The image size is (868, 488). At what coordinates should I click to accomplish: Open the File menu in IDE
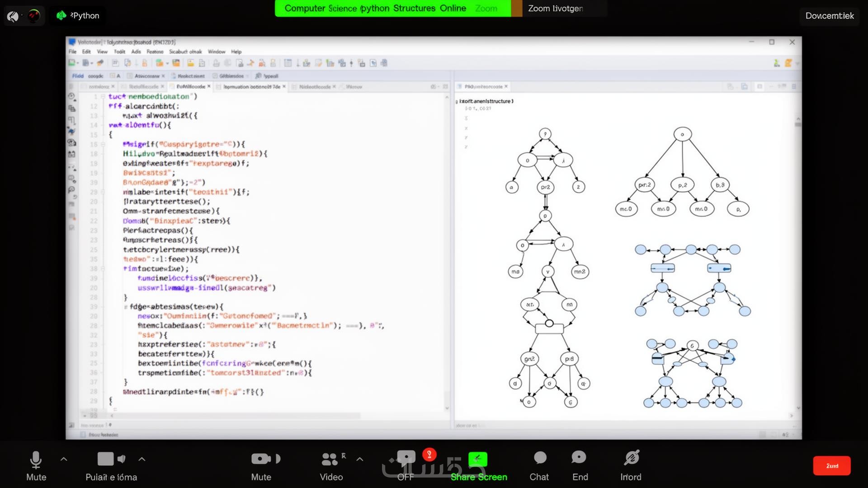click(x=72, y=52)
